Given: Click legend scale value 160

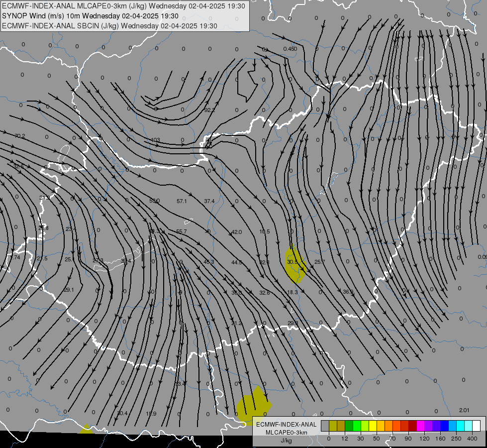Looking at the screenshot, I should (x=440, y=439).
